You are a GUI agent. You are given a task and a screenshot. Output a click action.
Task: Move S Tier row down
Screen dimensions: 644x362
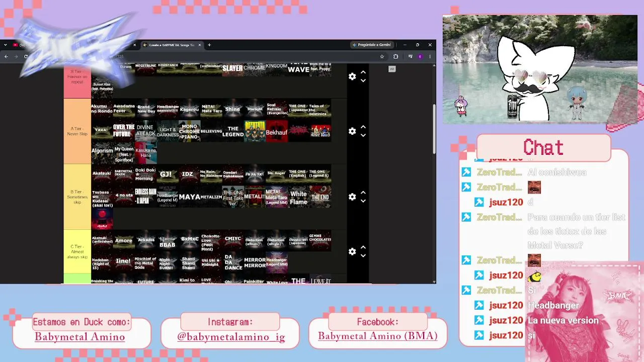point(363,80)
